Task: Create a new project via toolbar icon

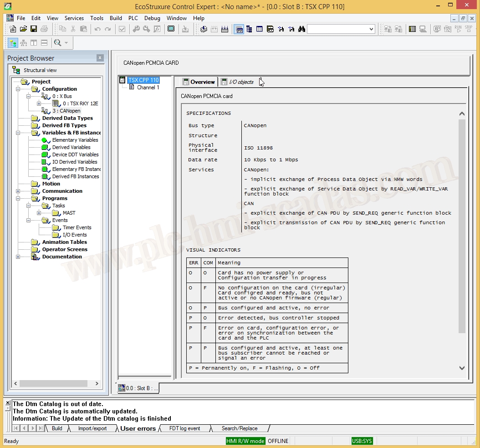Action: click(13, 29)
